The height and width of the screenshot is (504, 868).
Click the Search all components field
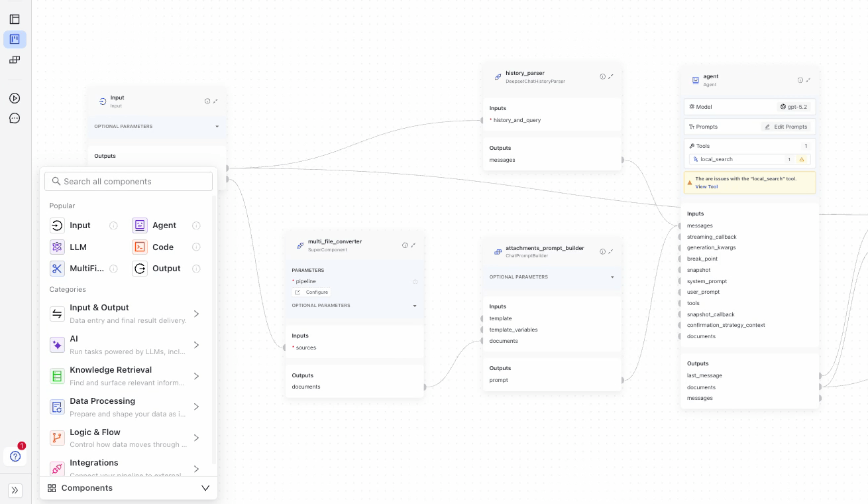coord(129,181)
